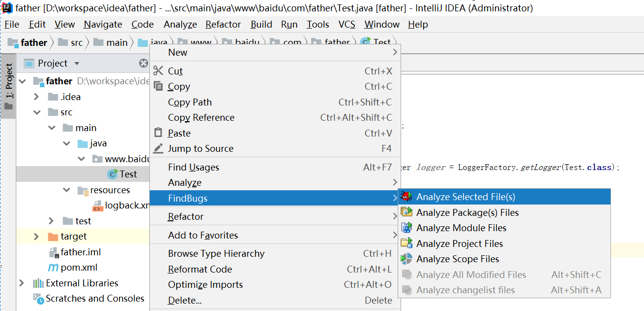Collapse the father project root node
This screenshot has height=311, width=644.
point(22,81)
